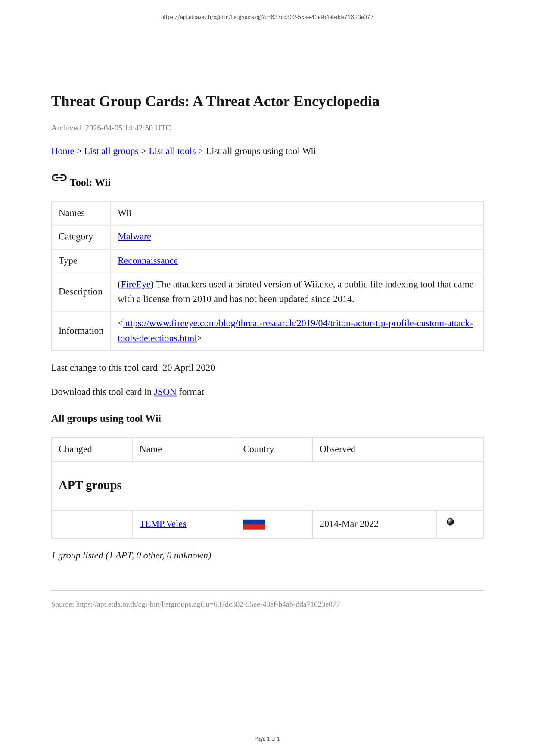Screen dimensions: 535x756
Task: Open the Malware category link
Action: tap(134, 236)
